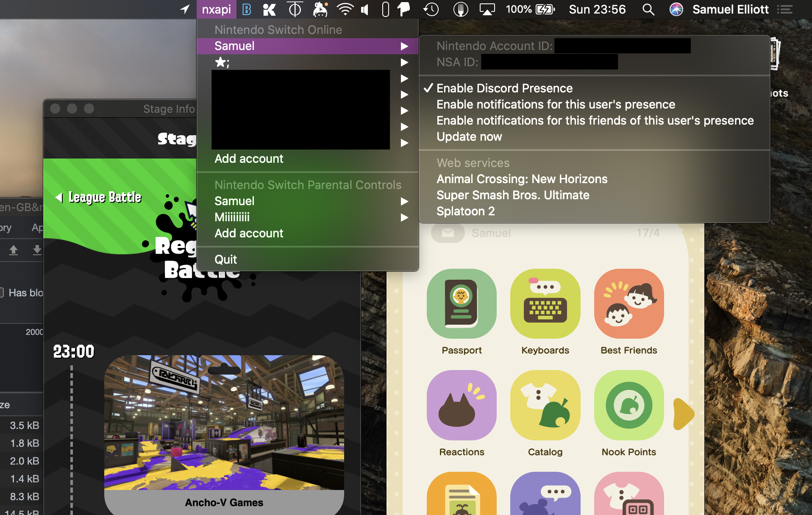812x515 pixels.
Task: Click the Ancho-V Games stage thumbnail
Action: coord(224,424)
